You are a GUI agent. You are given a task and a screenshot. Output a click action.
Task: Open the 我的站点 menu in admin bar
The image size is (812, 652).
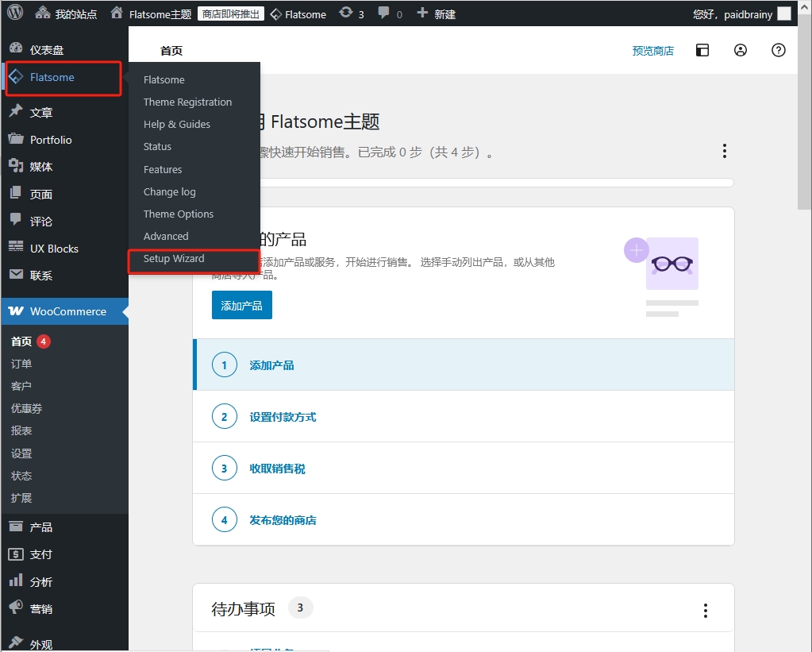tap(66, 14)
